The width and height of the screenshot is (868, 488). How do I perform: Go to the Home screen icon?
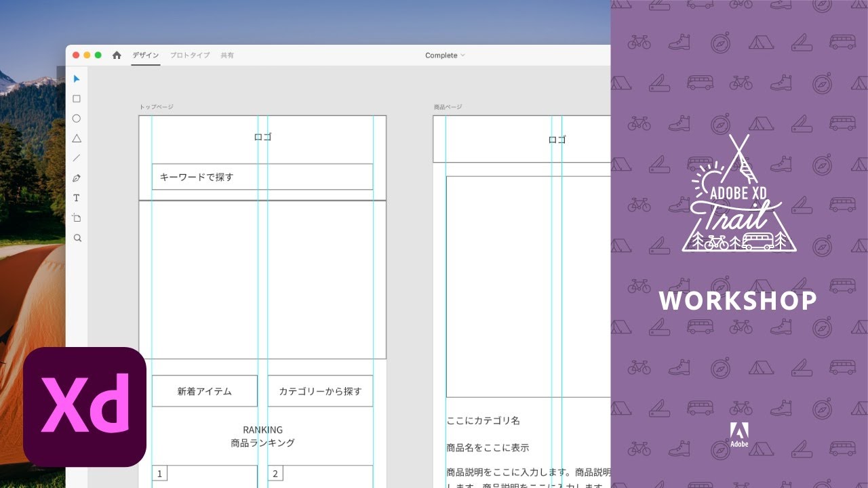(x=117, y=56)
